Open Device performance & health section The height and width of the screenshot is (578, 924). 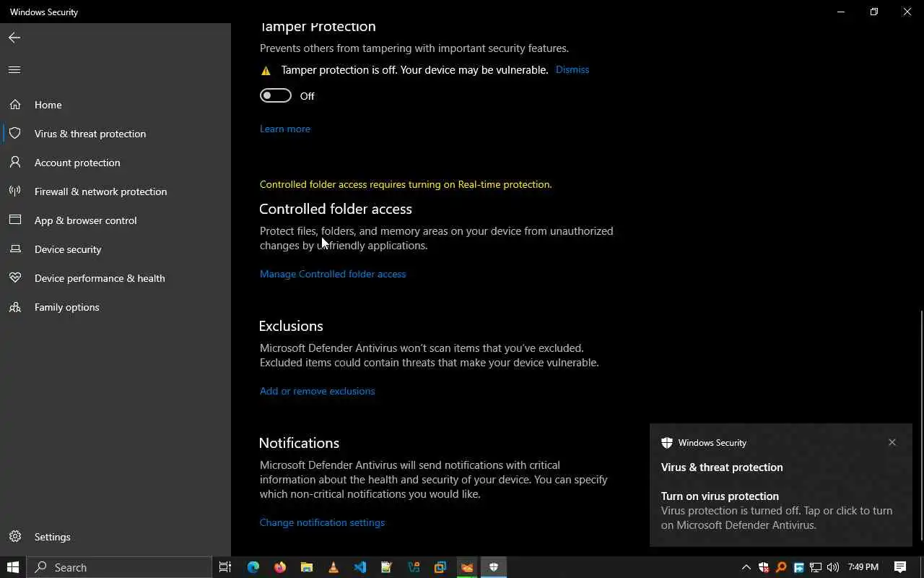pyautogui.click(x=115, y=278)
